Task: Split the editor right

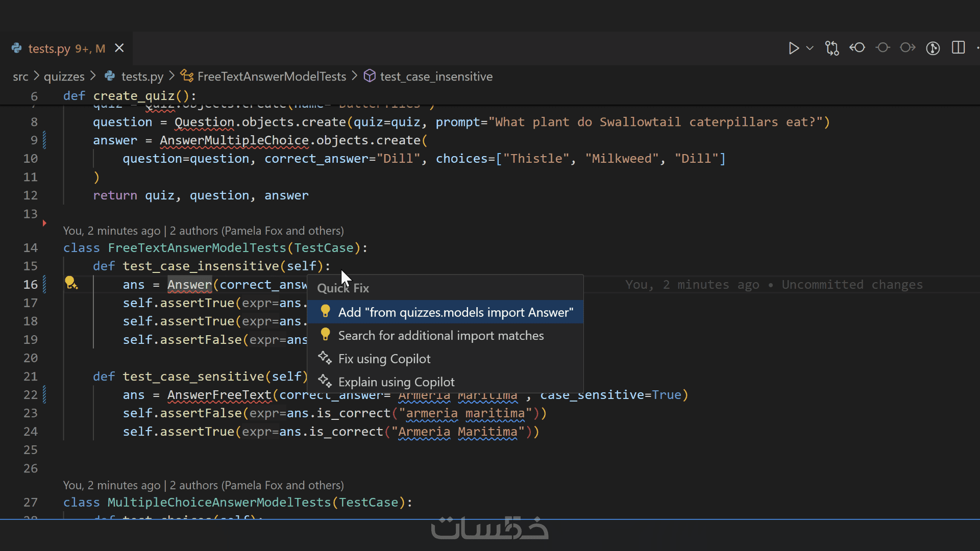Action: click(x=958, y=48)
